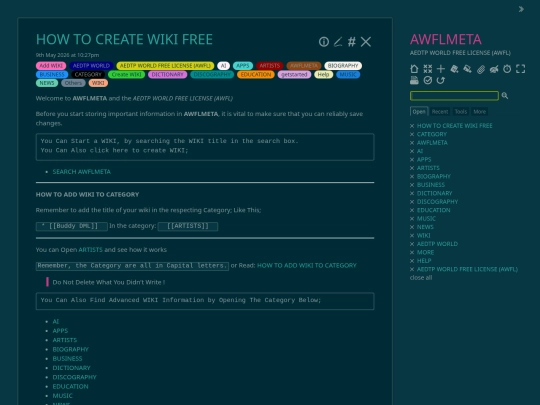540x405 pixels.
Task: Click the permalink hash icon
Action: tap(352, 42)
